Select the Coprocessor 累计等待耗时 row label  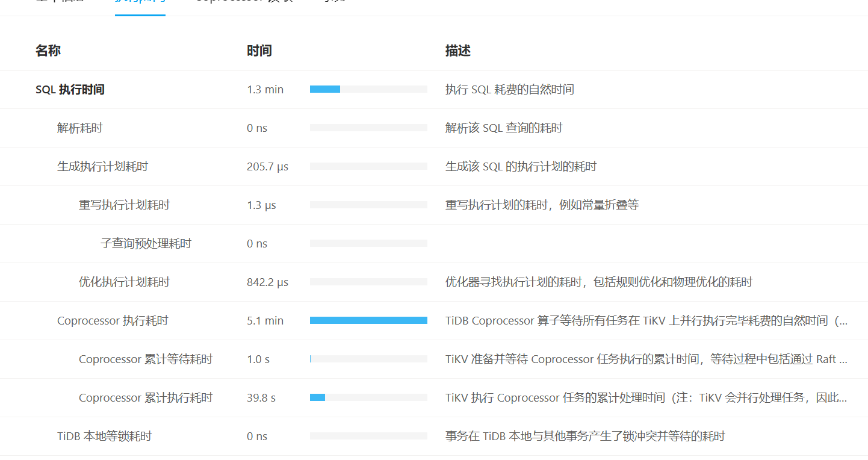tap(146, 359)
